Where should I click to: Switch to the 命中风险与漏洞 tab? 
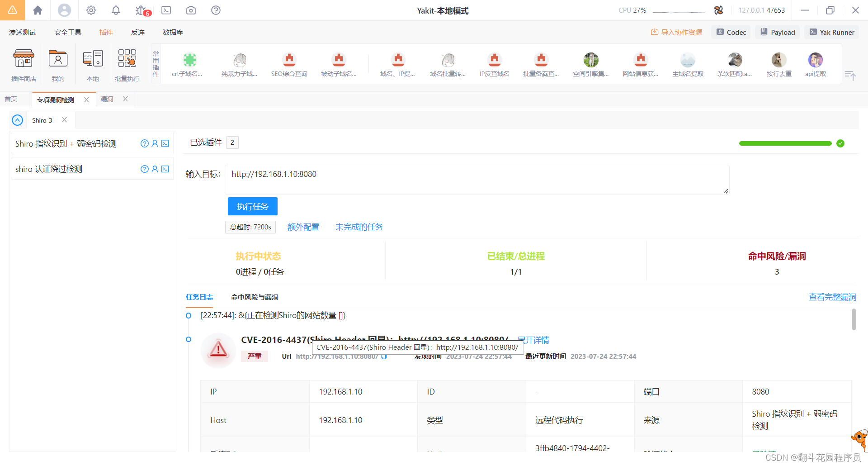point(255,297)
